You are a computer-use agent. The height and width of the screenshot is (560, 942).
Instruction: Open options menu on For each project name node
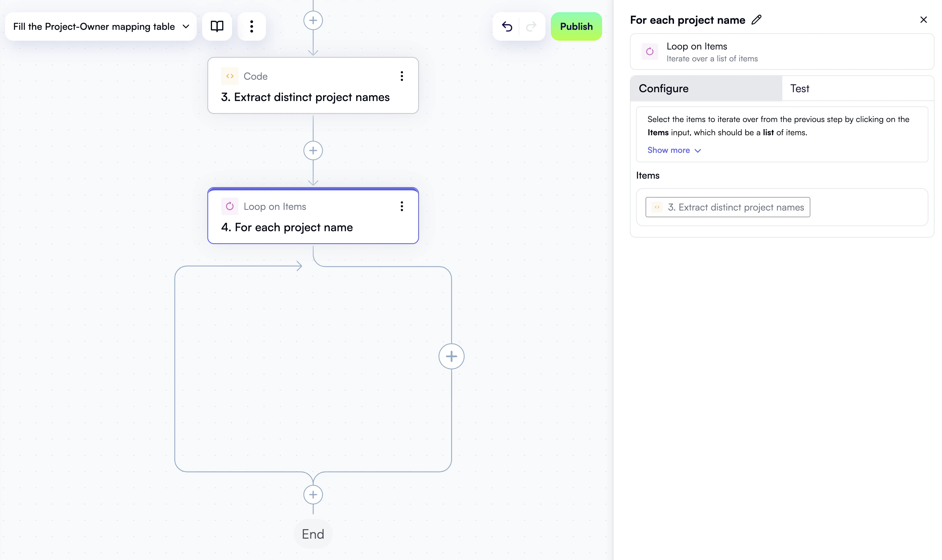402,206
